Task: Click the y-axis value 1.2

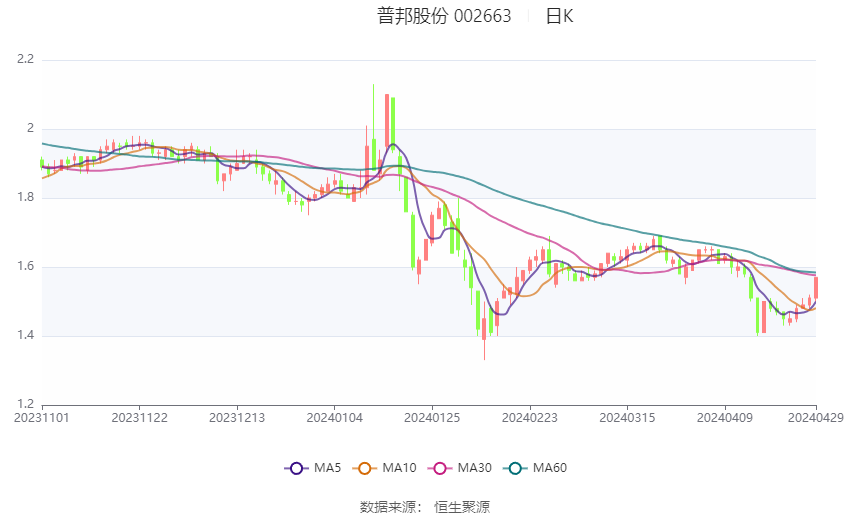Action: coord(25,404)
